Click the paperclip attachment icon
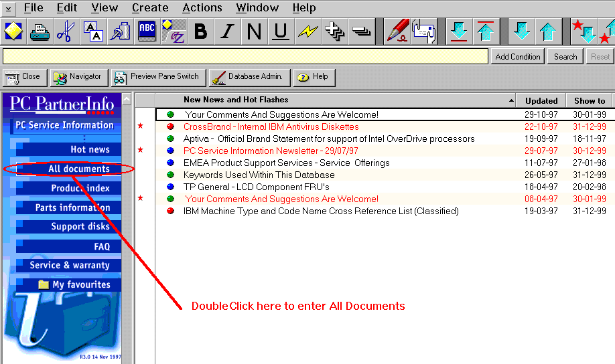The height and width of the screenshot is (364, 615). click(120, 31)
